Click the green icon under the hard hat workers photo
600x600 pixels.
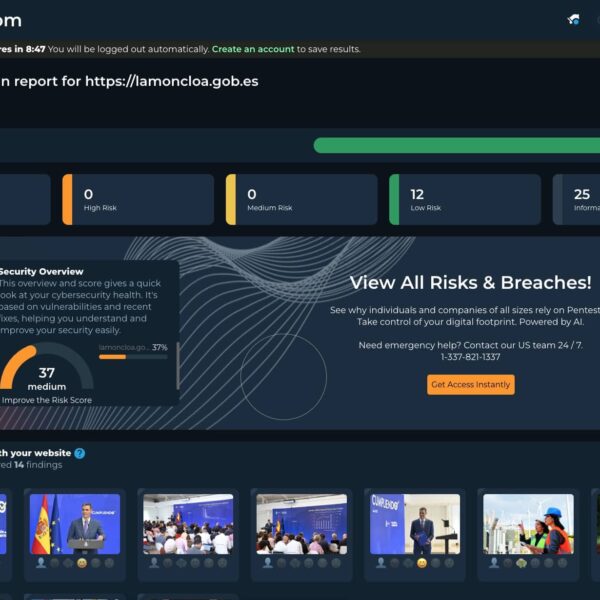point(522,563)
